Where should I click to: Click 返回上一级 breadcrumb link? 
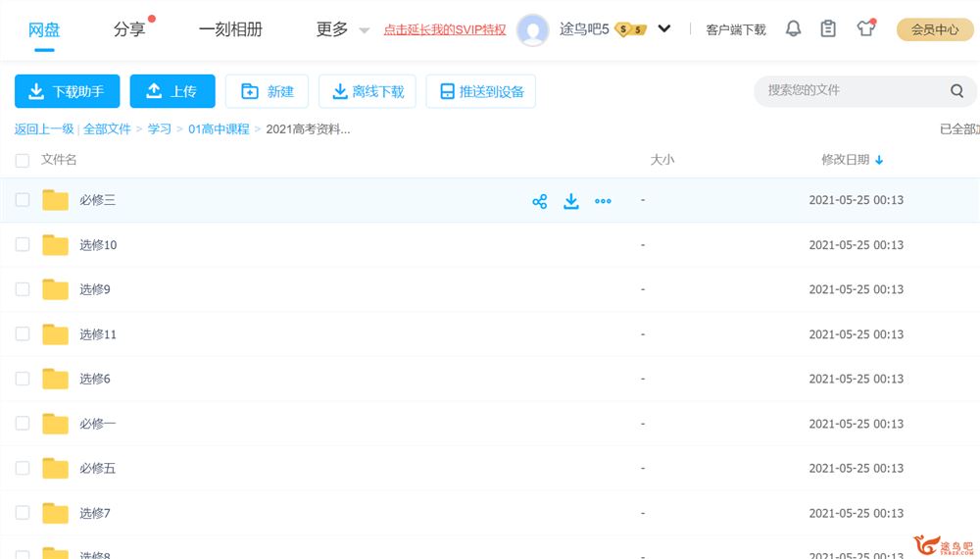(x=44, y=128)
